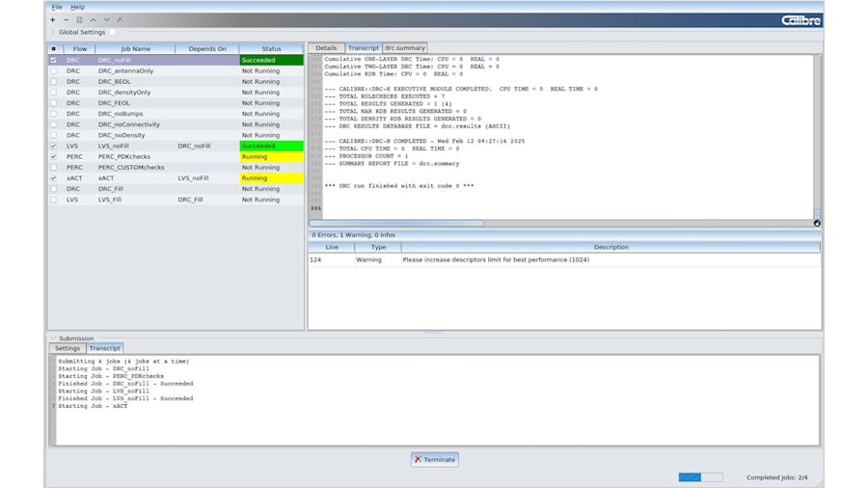Image resolution: width=868 pixels, height=488 pixels.
Task: Check the PERC_CUSTOMchecks job checkbox
Action: click(x=54, y=167)
